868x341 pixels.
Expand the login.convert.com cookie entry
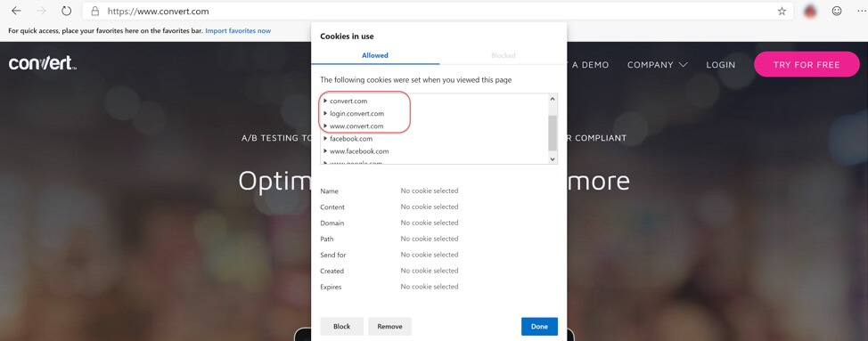325,113
